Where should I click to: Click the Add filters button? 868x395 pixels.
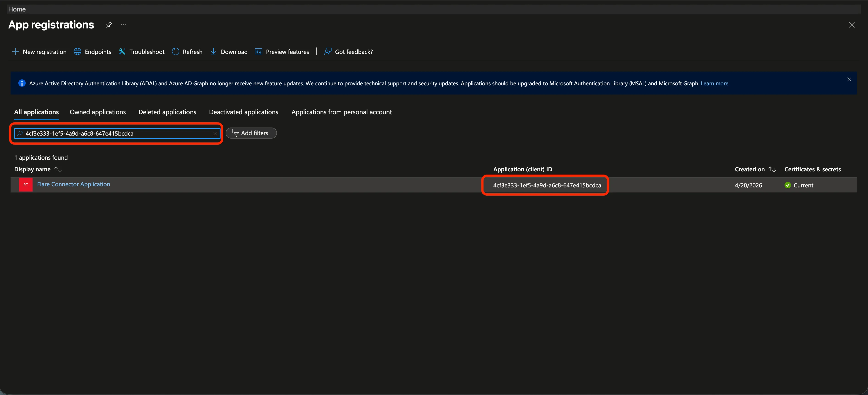pos(251,133)
